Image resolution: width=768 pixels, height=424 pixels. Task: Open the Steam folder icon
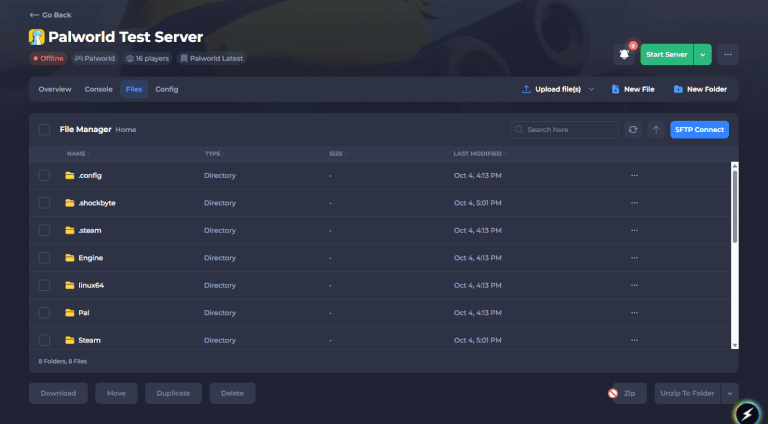point(70,340)
